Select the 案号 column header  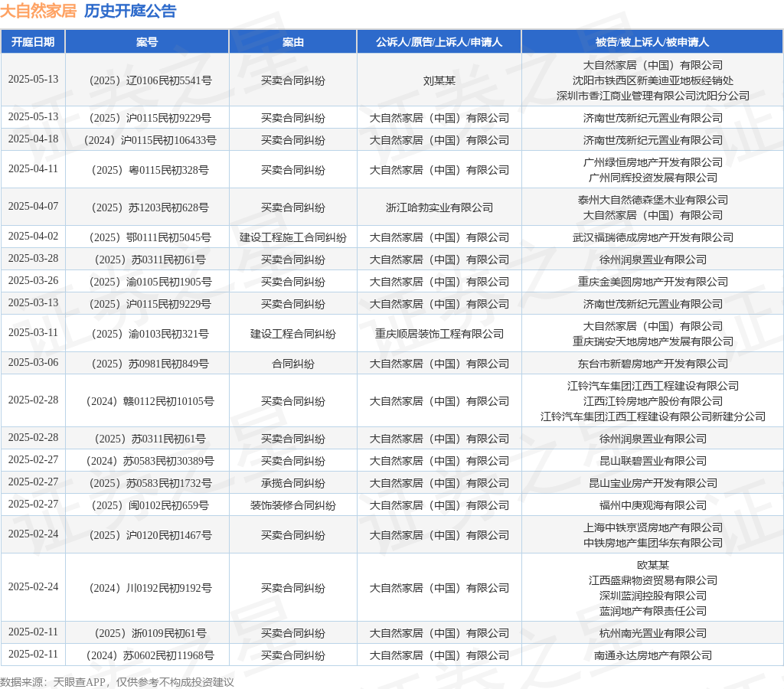(x=147, y=42)
